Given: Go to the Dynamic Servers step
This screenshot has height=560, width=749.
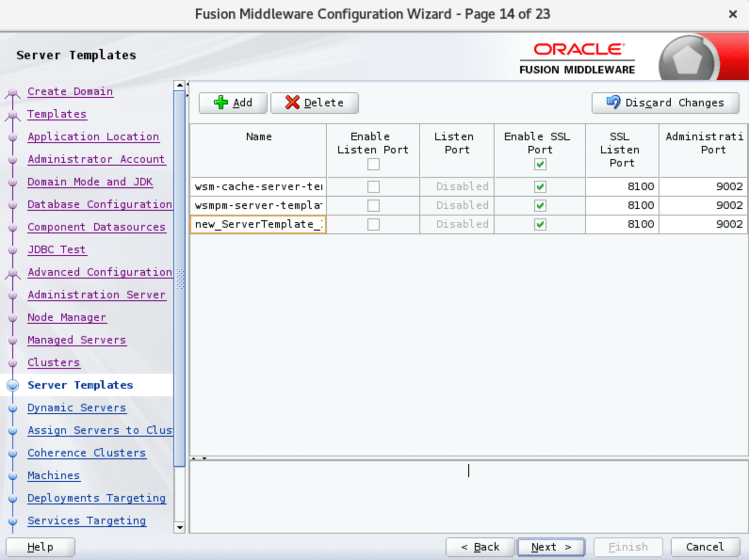Looking at the screenshot, I should pyautogui.click(x=77, y=408).
